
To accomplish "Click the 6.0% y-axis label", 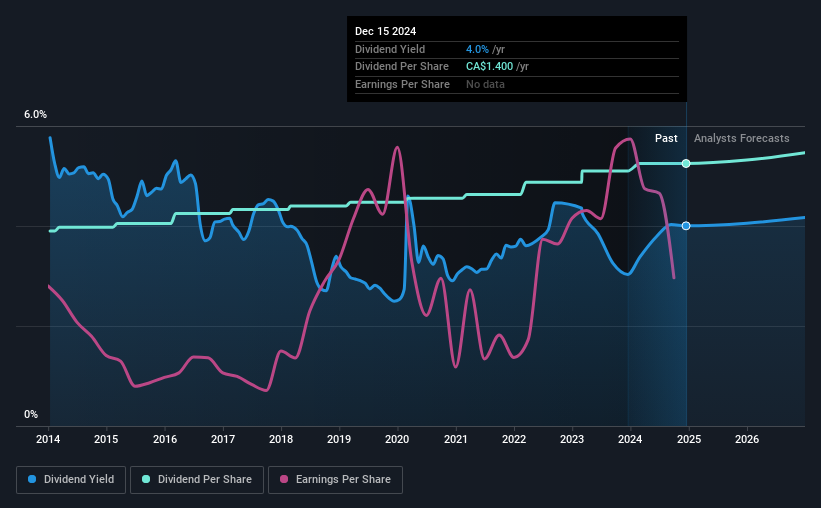I will 35,114.
